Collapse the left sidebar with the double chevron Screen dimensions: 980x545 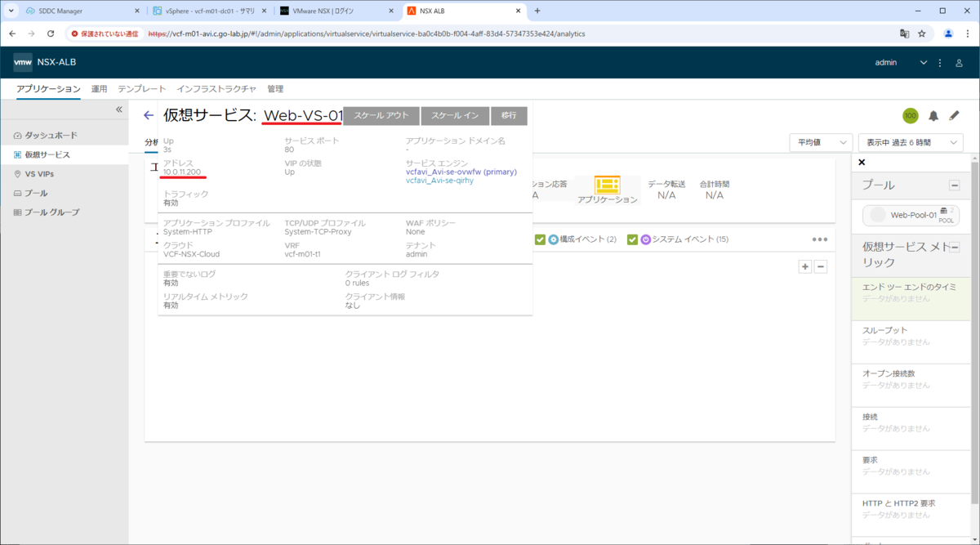click(118, 109)
